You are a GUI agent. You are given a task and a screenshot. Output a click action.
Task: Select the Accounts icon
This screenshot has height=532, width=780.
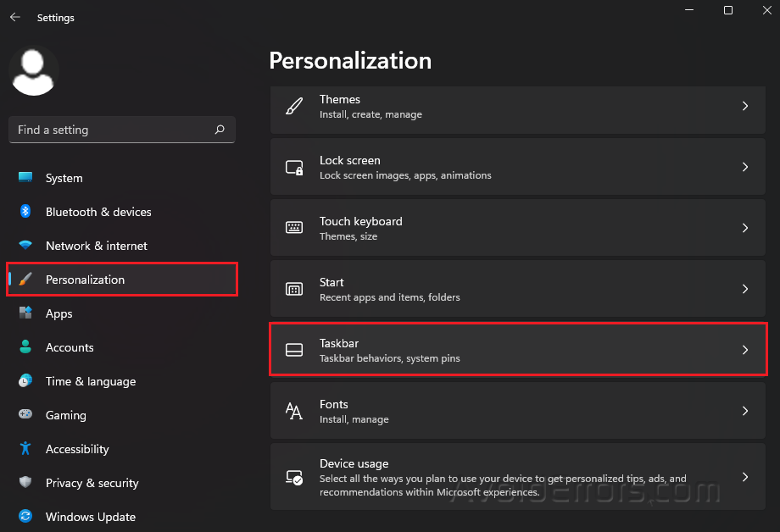point(24,347)
